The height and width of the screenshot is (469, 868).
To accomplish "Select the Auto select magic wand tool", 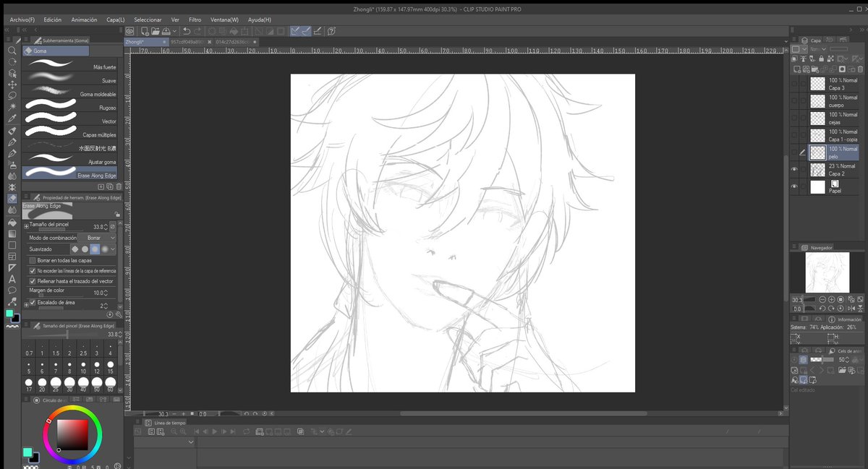I will (x=12, y=106).
